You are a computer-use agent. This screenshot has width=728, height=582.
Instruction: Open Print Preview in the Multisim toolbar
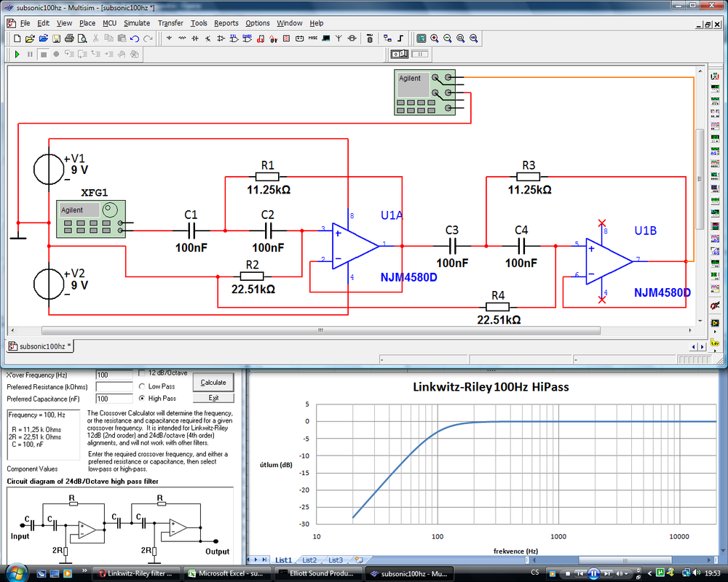coord(82,39)
